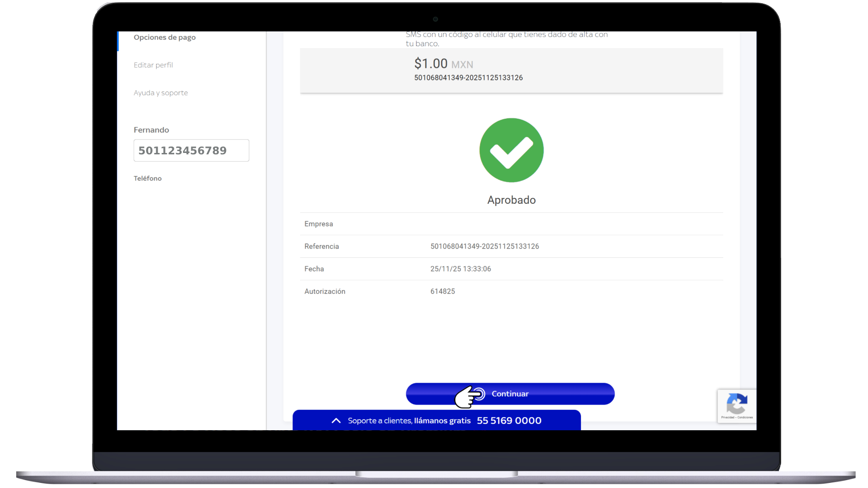868x488 pixels.
Task: Click the Autorización code 614825
Action: [442, 292]
